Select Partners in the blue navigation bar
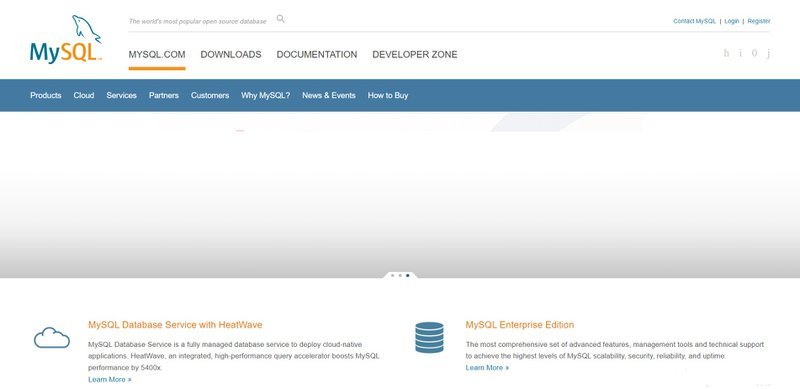 pyautogui.click(x=164, y=95)
